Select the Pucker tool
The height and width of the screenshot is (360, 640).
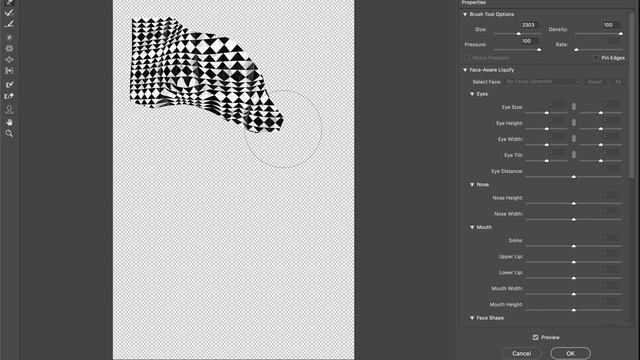pos(9,49)
